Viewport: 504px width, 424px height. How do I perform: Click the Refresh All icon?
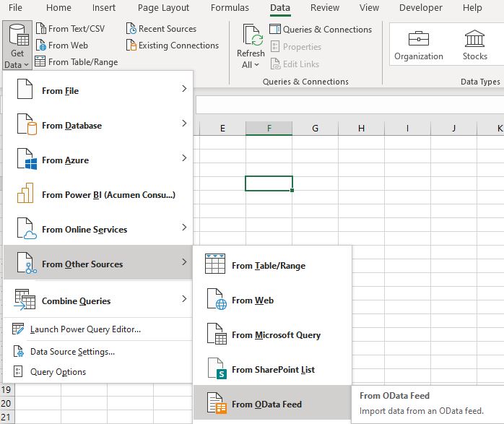pyautogui.click(x=253, y=35)
